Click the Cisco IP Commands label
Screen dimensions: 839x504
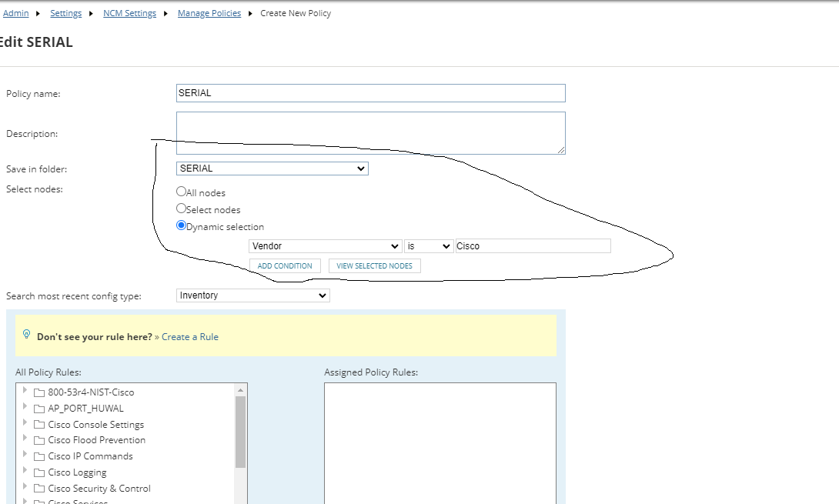[x=90, y=456]
